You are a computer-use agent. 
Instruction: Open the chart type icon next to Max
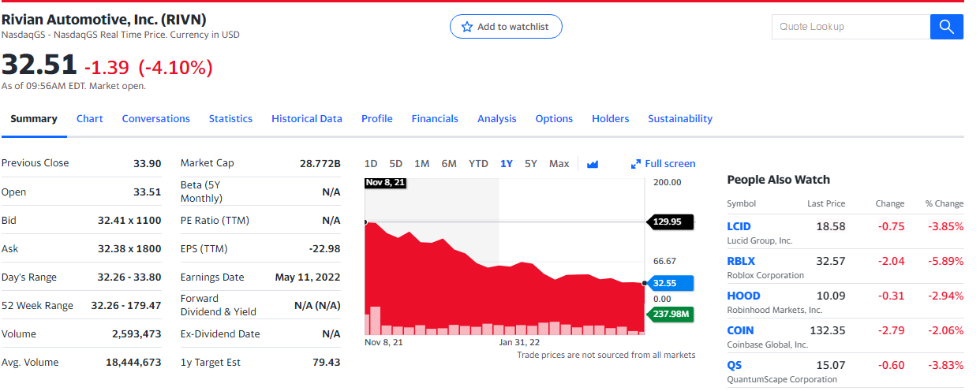point(593,164)
